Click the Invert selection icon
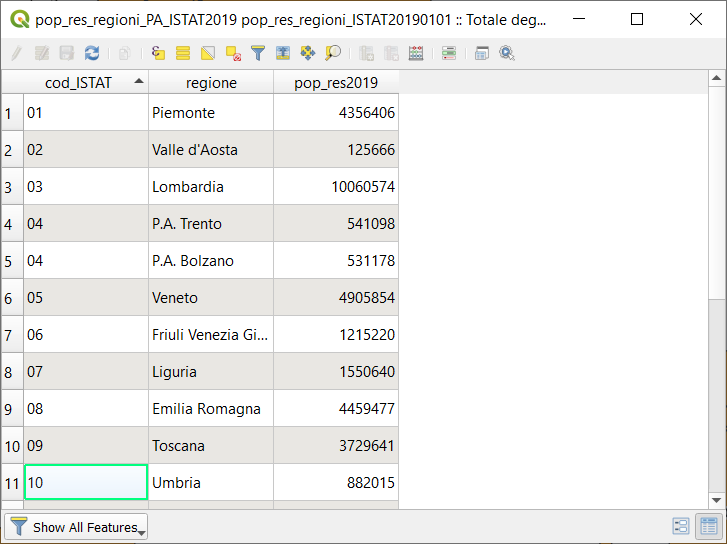This screenshot has width=727, height=544. [208, 53]
